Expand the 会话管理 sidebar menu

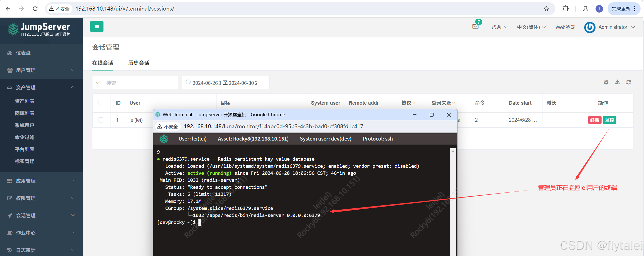41,215
